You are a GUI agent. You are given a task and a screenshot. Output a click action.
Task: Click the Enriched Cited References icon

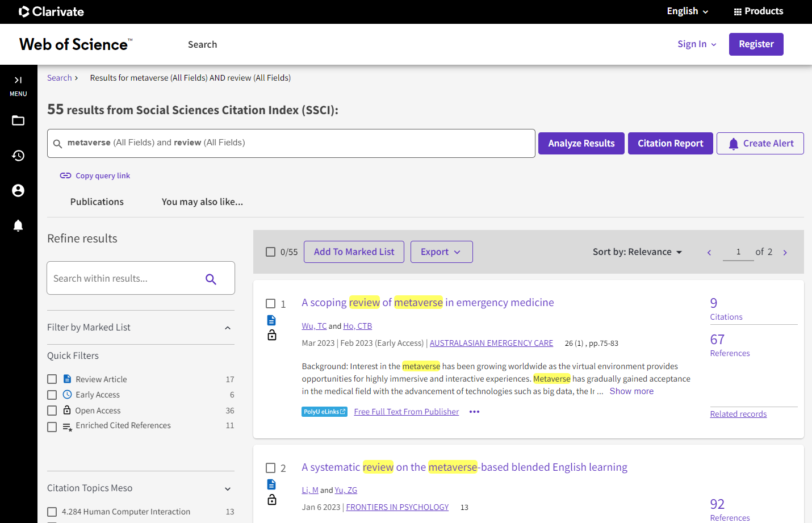coord(67,426)
